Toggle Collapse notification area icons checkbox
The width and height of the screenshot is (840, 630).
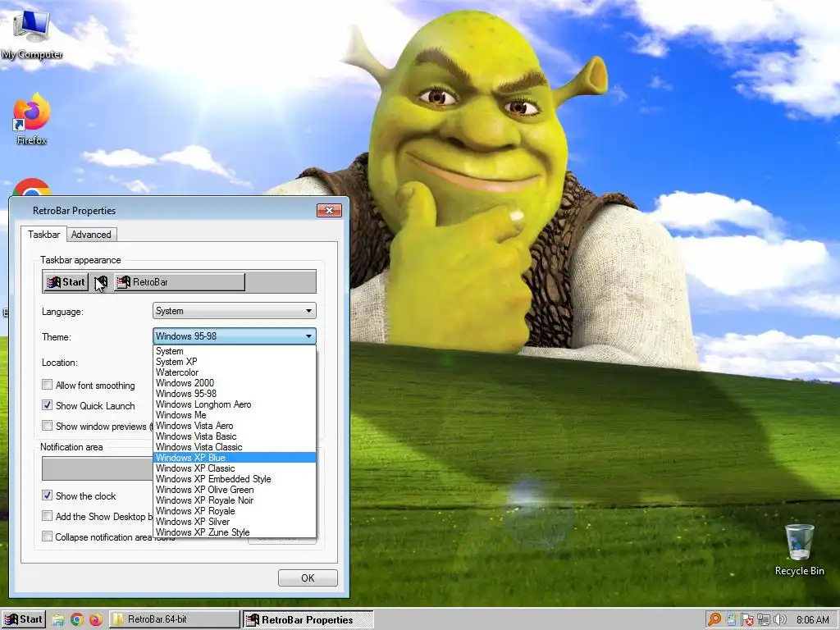pos(47,536)
